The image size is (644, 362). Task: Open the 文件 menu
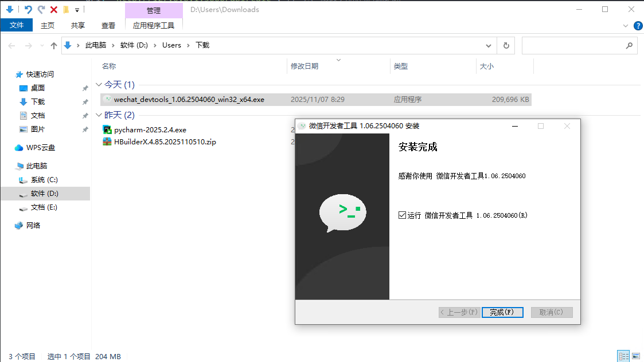[17, 25]
